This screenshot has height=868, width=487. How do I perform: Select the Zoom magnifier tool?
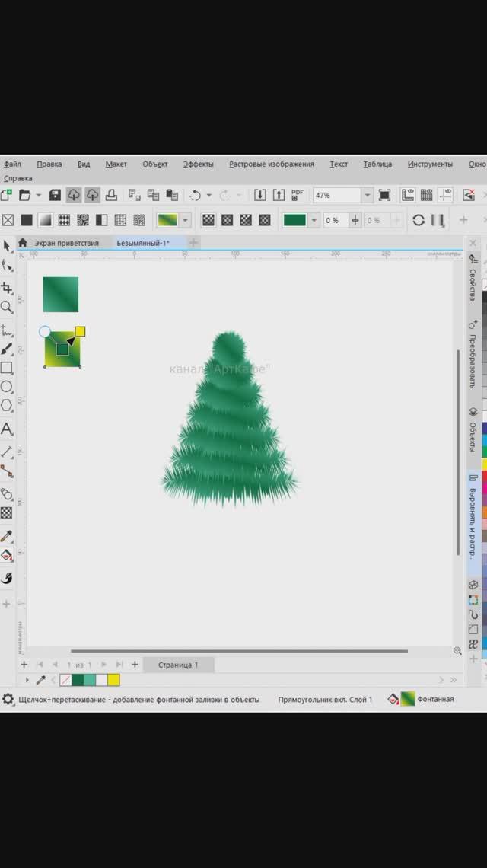pyautogui.click(x=7, y=308)
